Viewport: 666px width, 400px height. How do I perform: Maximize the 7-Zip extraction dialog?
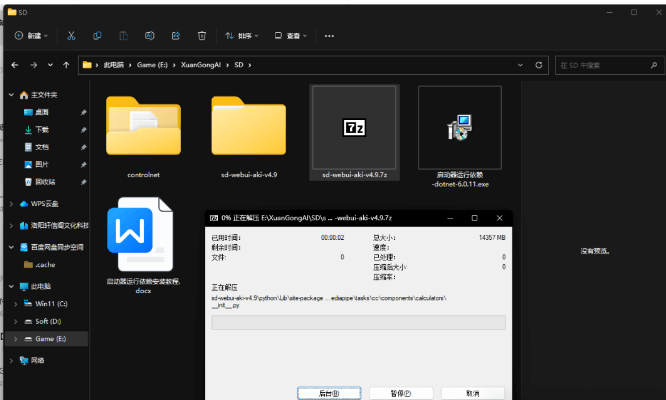point(474,218)
